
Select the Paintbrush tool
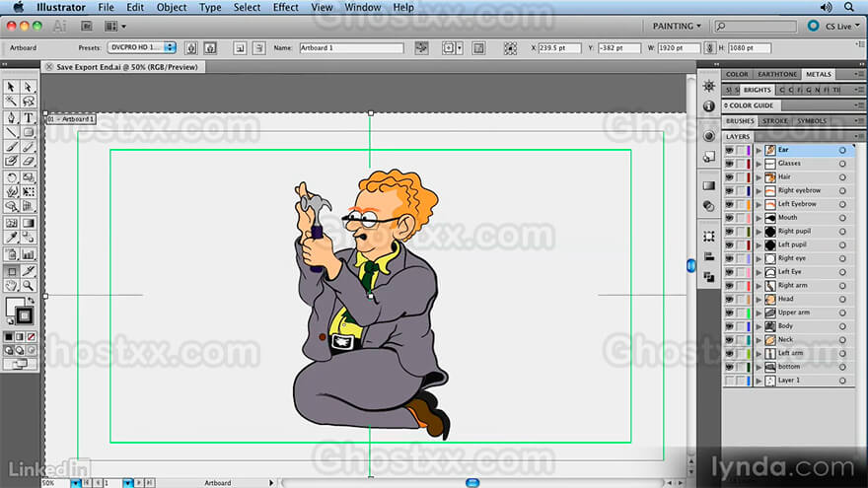click(11, 147)
